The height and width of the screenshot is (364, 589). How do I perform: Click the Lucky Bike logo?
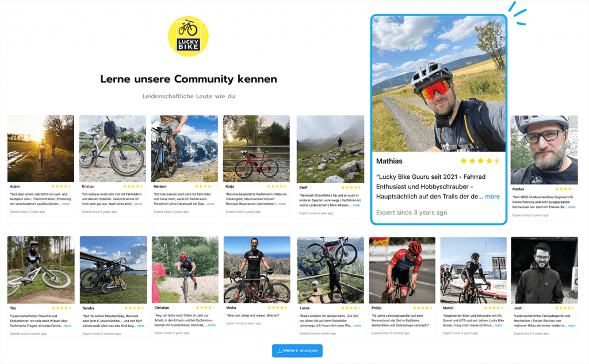[188, 36]
